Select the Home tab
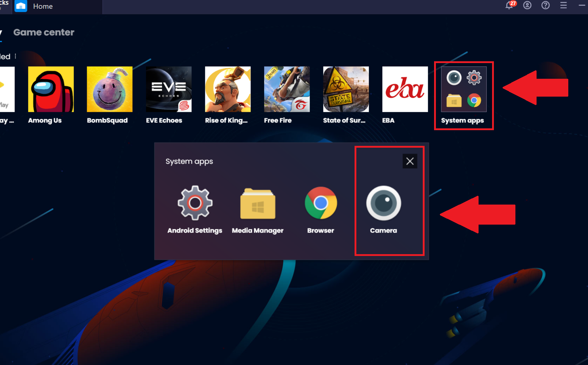Viewport: 588px width, 365px height. coord(57,7)
